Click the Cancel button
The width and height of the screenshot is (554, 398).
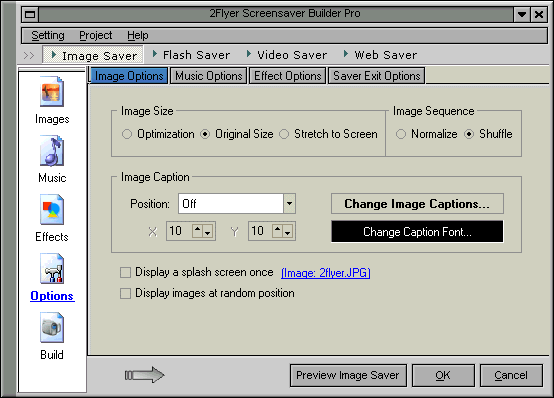pyautogui.click(x=511, y=375)
